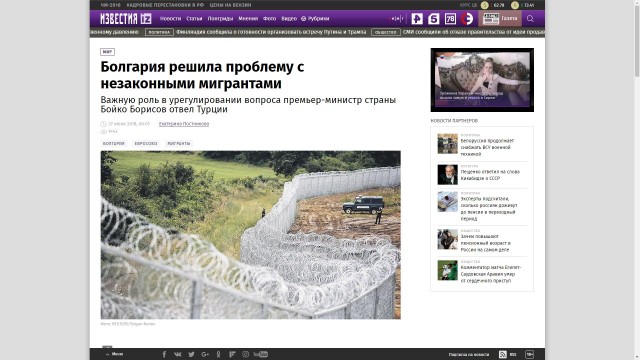Viewport: 640px width, 360px height.
Task: Open partner news about the match commentator
Action: (x=491, y=274)
